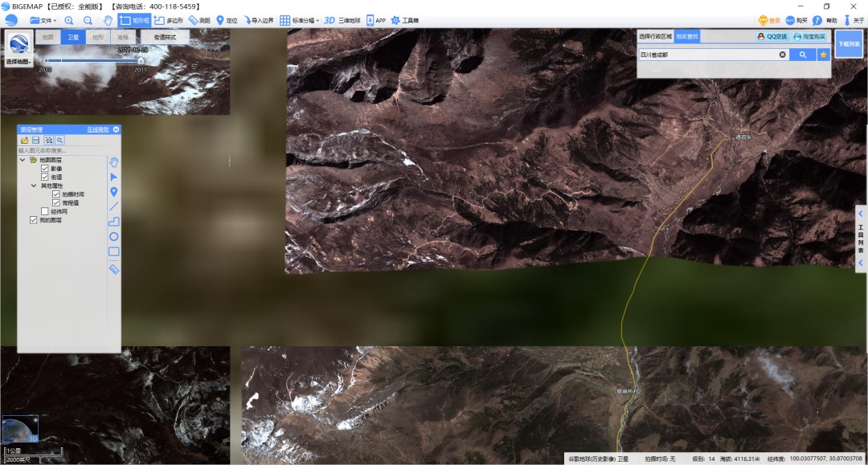Click the yellow star favorites icon
Viewport: 868px width, 465px height.
(823, 55)
